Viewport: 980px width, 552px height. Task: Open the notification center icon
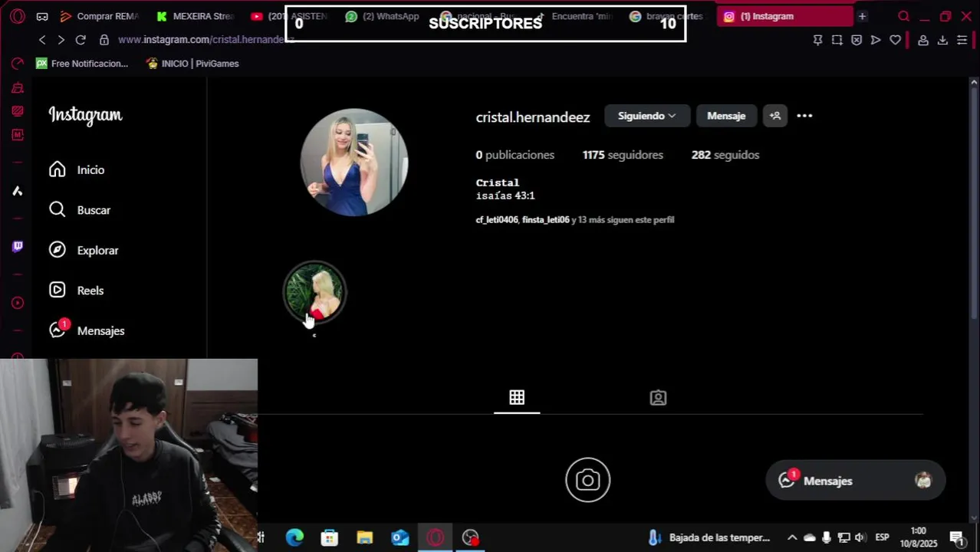click(957, 537)
